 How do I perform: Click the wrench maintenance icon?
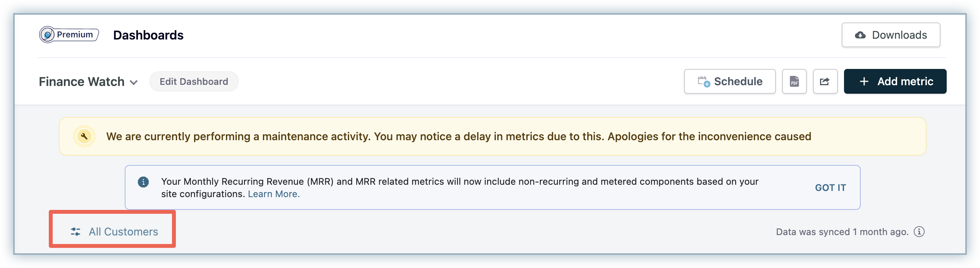[x=84, y=136]
